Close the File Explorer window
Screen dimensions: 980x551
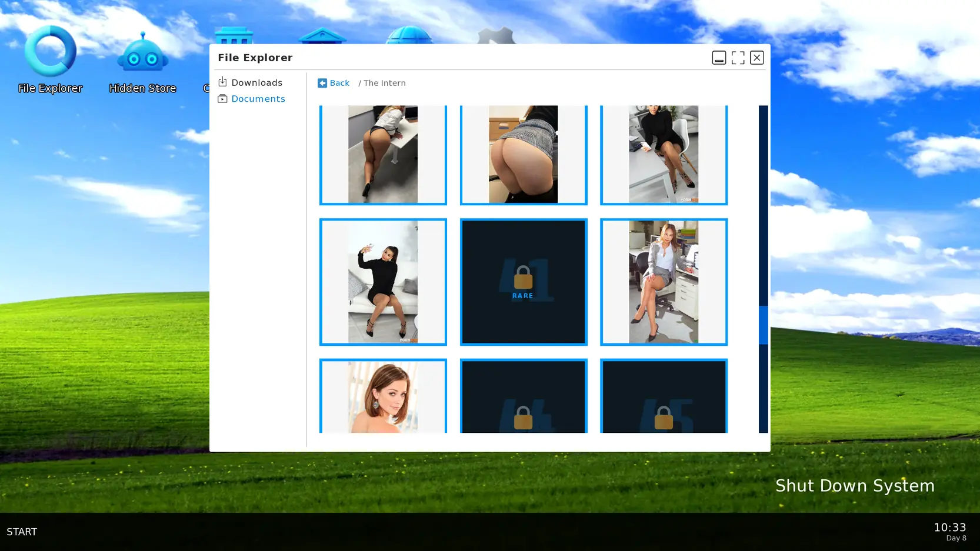tap(756, 58)
